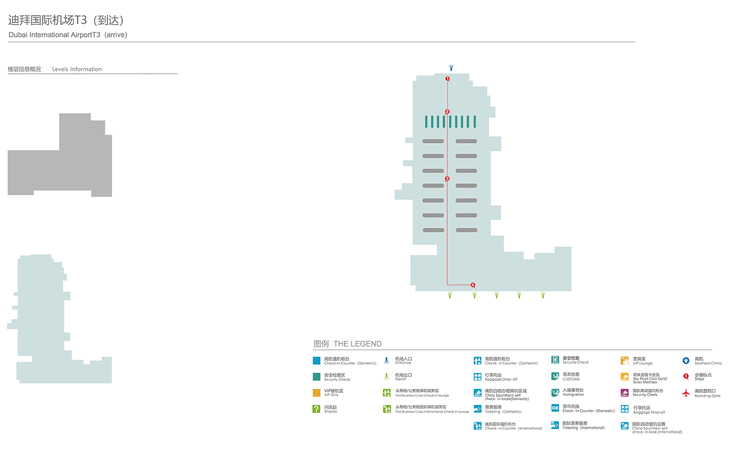Select the blue Check-in Counter color swatch
The image size is (735, 451).
(317, 361)
